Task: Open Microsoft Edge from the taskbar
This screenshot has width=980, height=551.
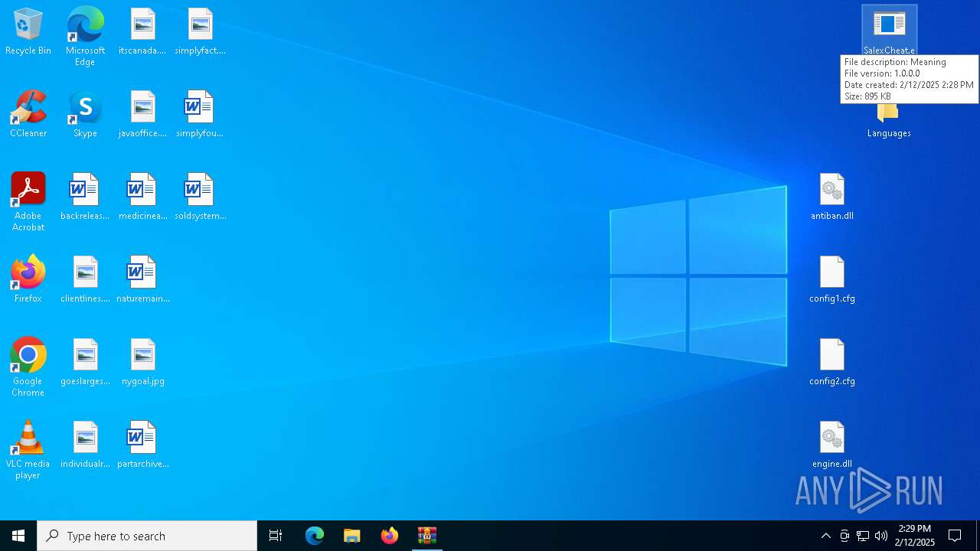Action: coord(315,536)
